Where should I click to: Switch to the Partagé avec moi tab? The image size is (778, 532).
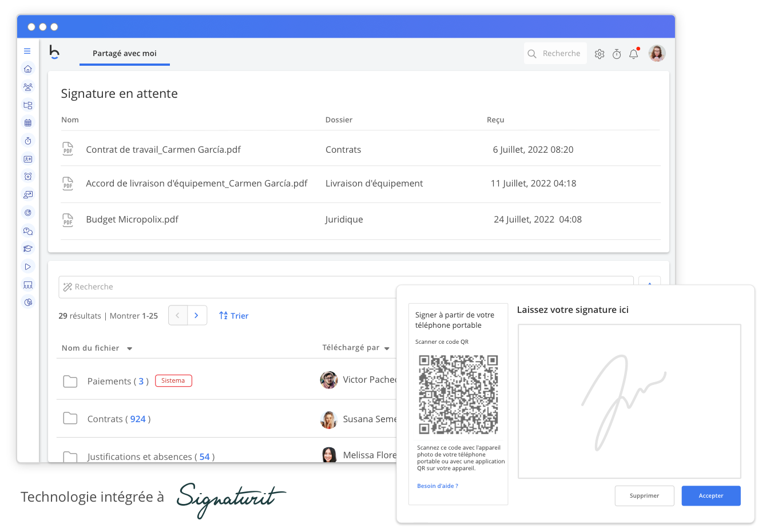pos(124,53)
